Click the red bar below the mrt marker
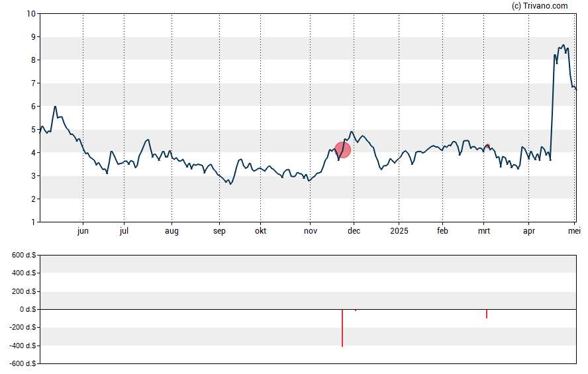The height and width of the screenshot is (374, 588). 487,314
